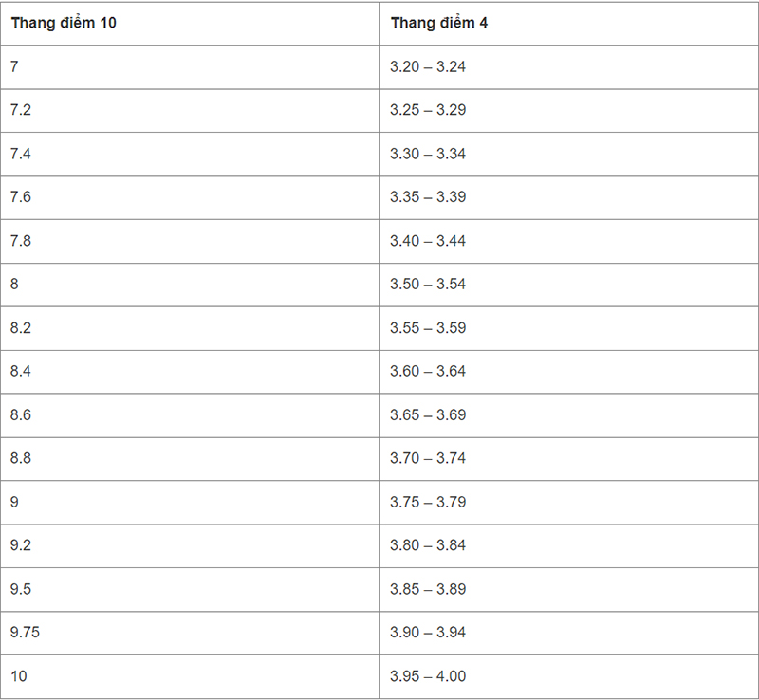This screenshot has width=759, height=700.
Task: Click the 3.25 – 3.29 range cell
Action: point(568,111)
